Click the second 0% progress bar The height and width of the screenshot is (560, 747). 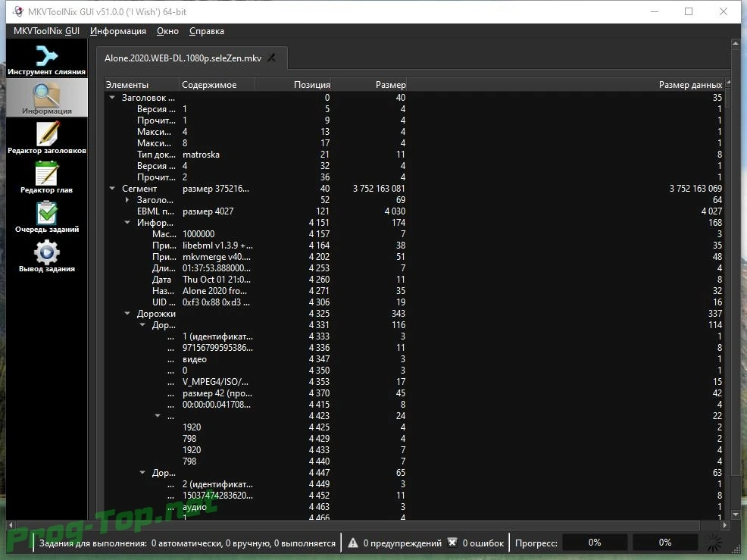coord(665,543)
